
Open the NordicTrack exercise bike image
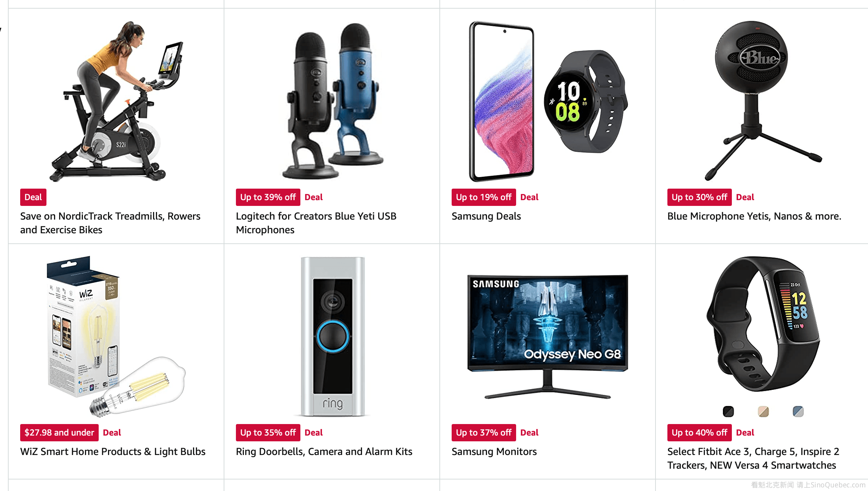[116, 101]
